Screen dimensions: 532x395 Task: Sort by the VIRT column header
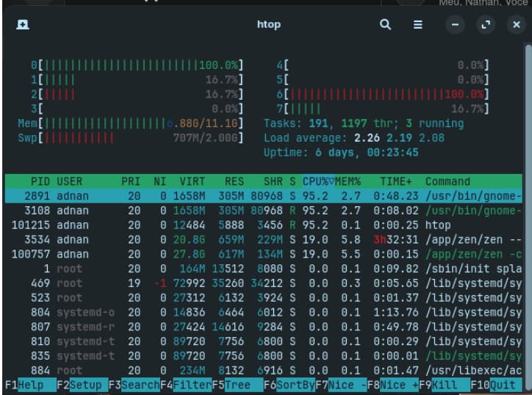point(192,181)
